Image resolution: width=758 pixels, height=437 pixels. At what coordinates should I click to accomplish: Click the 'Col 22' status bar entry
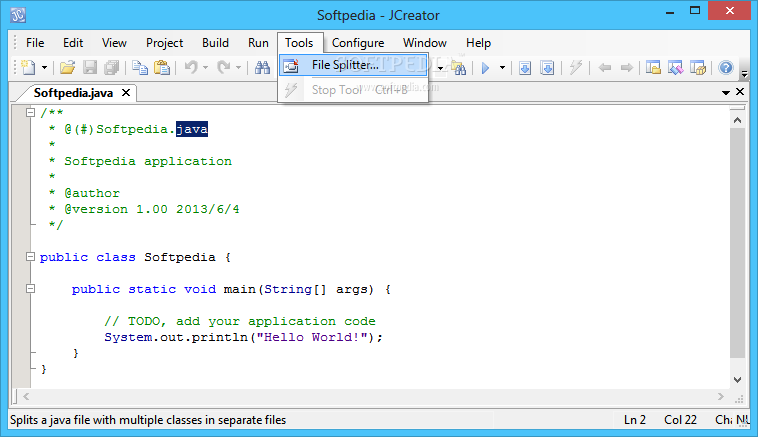tap(680, 420)
